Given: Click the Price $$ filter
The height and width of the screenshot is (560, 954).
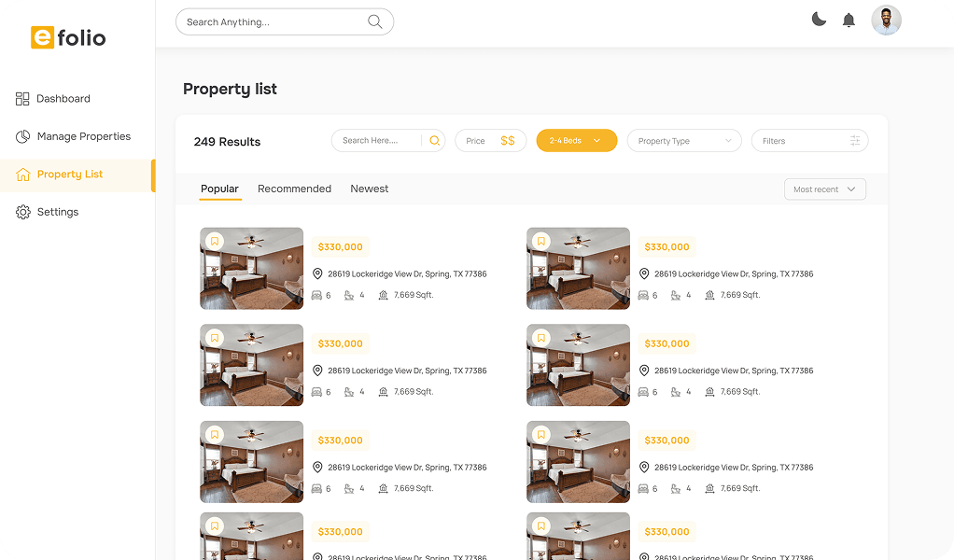Looking at the screenshot, I should pyautogui.click(x=490, y=141).
